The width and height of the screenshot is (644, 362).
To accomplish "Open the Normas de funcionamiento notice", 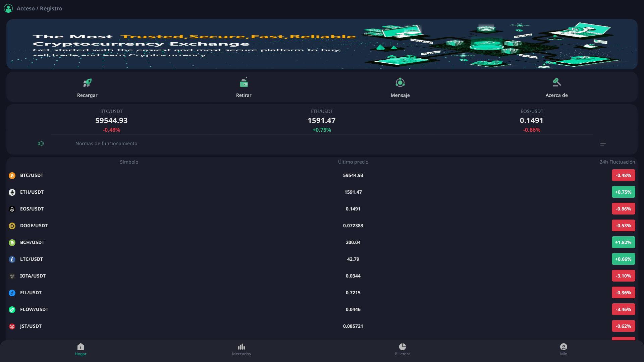I will click(106, 143).
